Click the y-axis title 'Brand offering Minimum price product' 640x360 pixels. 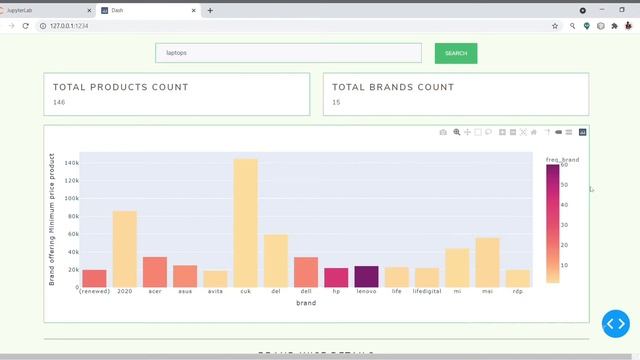[x=51, y=220]
